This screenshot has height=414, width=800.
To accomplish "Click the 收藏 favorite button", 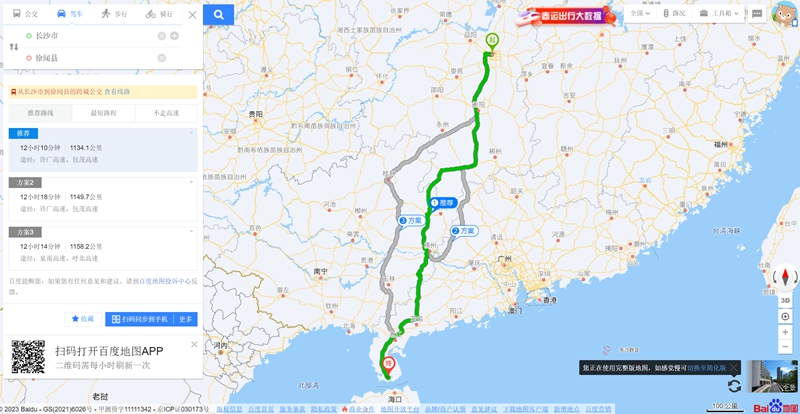I will [84, 319].
